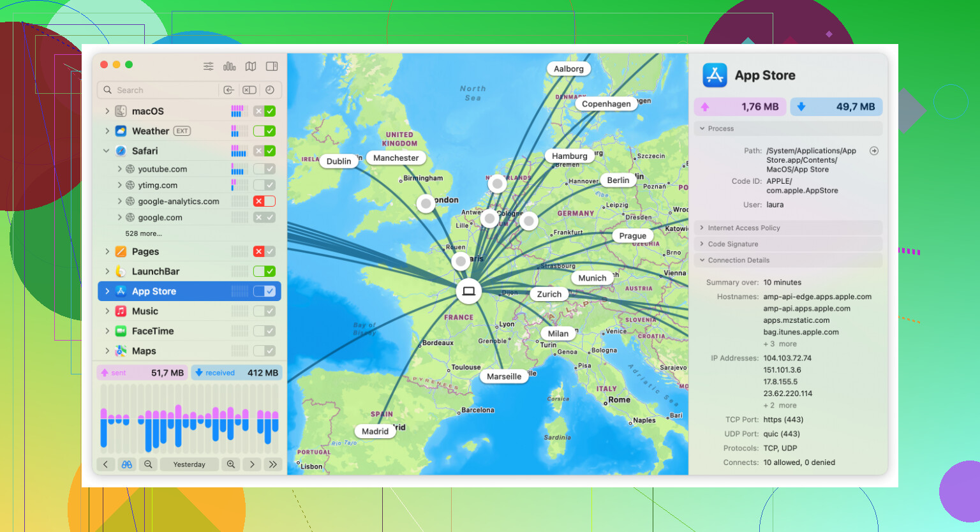Click the binoculars icon below traffic graph
980x532 pixels.
[127, 464]
